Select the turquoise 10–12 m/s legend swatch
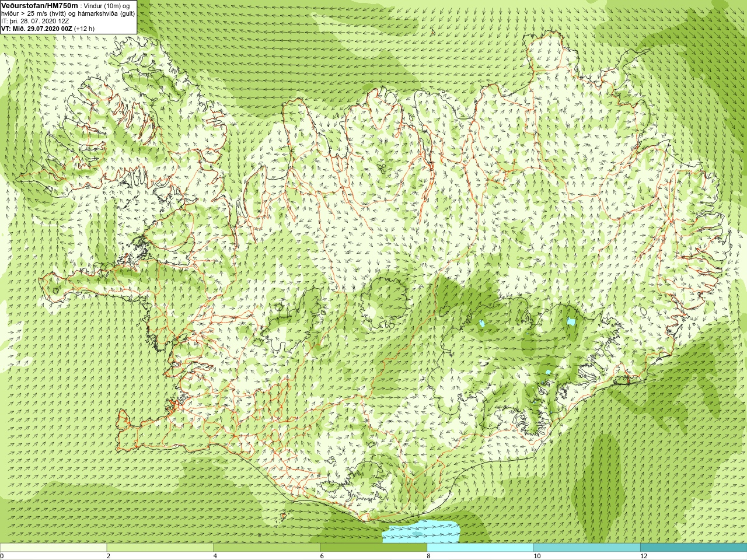747x560 pixels. (587, 548)
